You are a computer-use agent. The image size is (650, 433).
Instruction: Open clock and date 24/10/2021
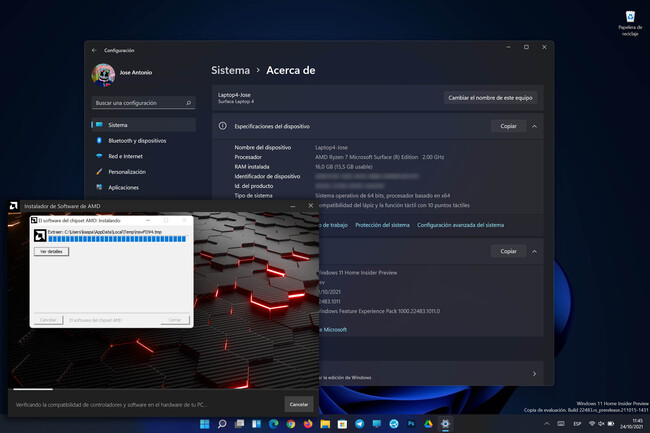632,424
